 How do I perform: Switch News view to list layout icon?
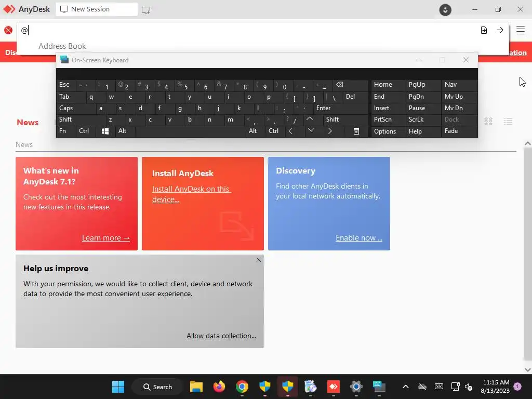coord(508,122)
